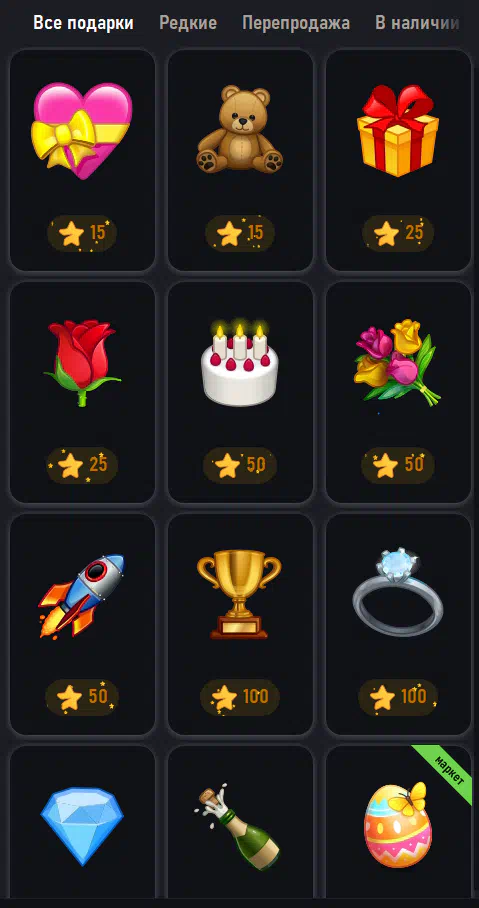Viewport: 479px width, 908px height.
Task: Click the 100 stars price under trophy
Action: pyautogui.click(x=240, y=697)
